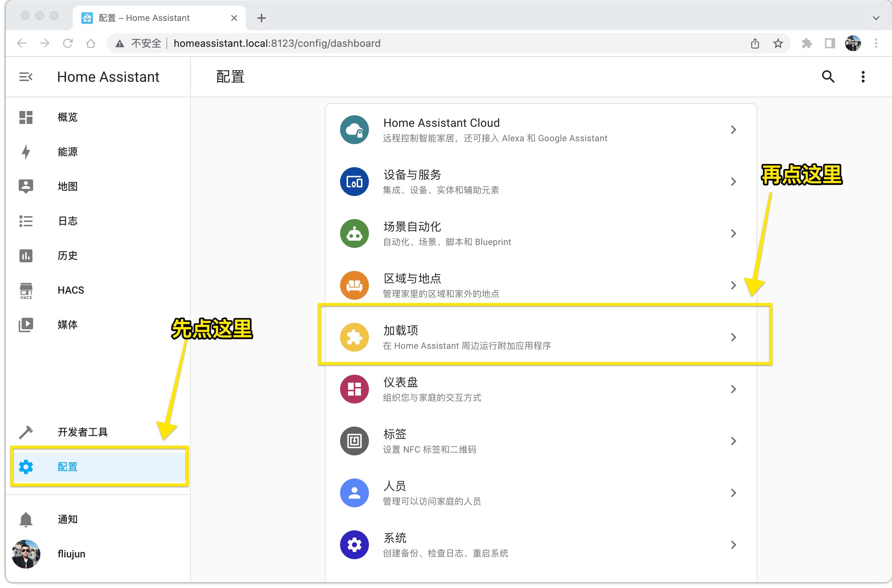Expand 区域与地点 via right chevron
This screenshot has height=588, width=892.
pos(734,285)
